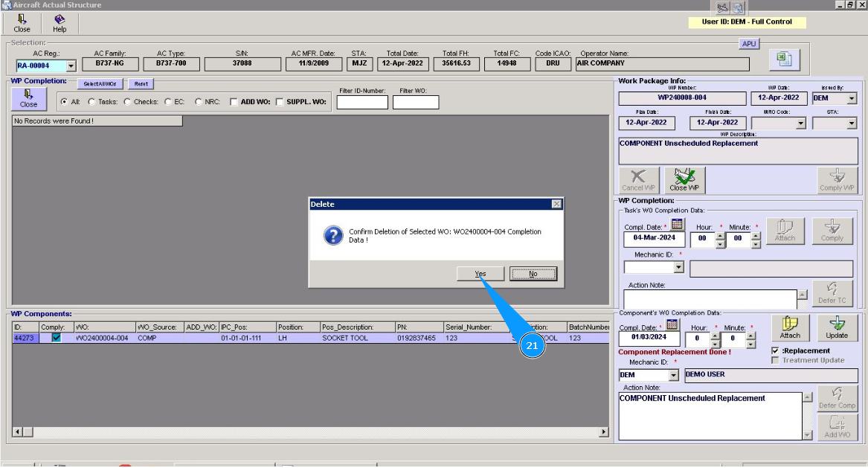Open the AC Reg dropdown
The image size is (868, 468).
point(71,66)
